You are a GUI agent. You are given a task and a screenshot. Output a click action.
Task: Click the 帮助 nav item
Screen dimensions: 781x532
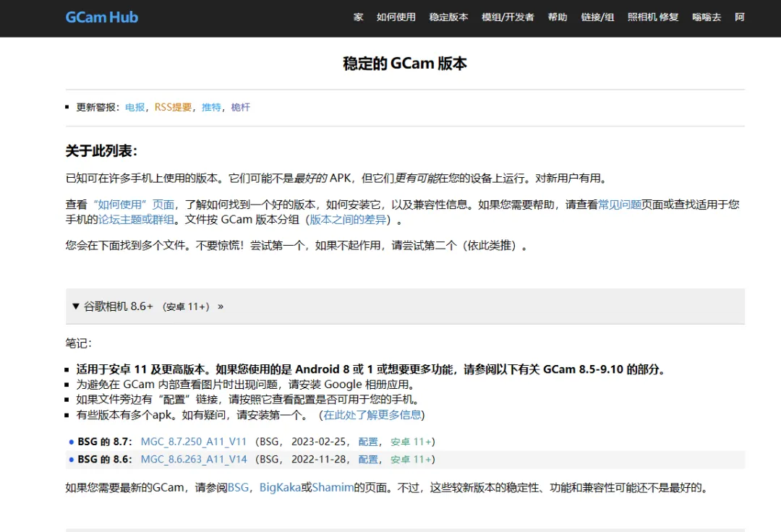click(x=558, y=17)
